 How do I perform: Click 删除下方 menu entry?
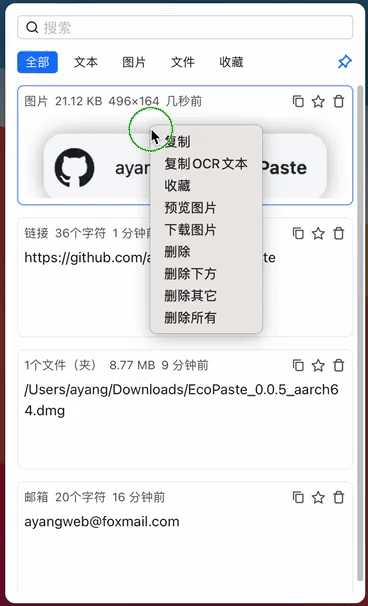pyautogui.click(x=206, y=274)
